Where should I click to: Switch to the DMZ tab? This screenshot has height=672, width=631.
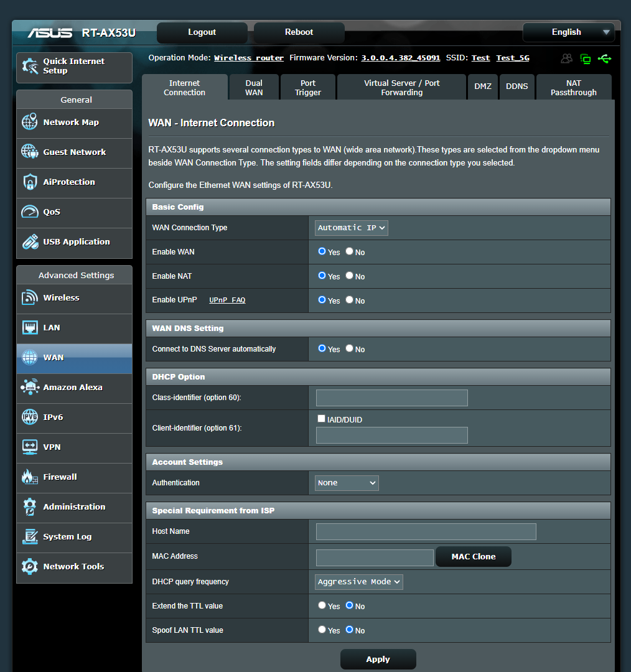(483, 88)
